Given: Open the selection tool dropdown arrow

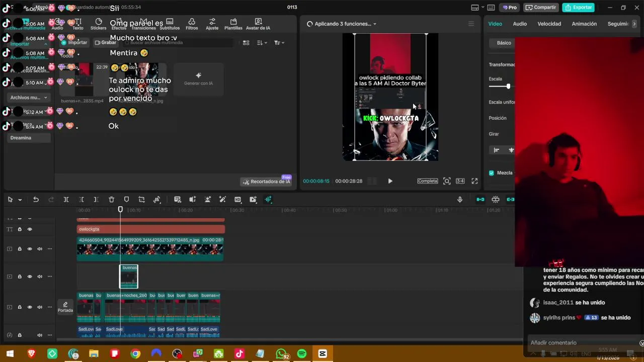Looking at the screenshot, I should pos(20,200).
